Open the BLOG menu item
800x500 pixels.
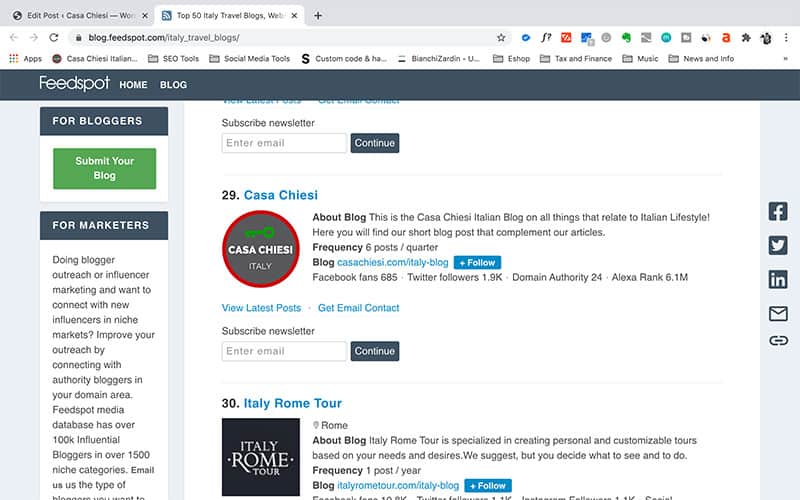173,85
